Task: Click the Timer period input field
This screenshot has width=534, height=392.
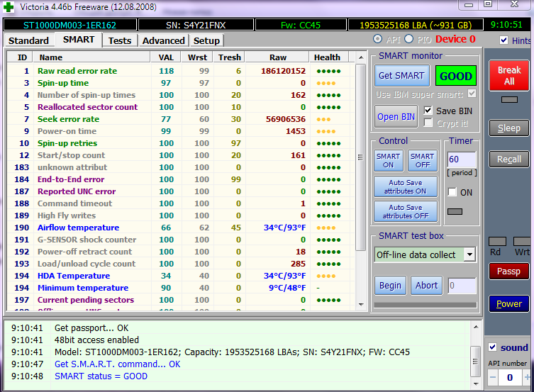Action: pos(461,159)
